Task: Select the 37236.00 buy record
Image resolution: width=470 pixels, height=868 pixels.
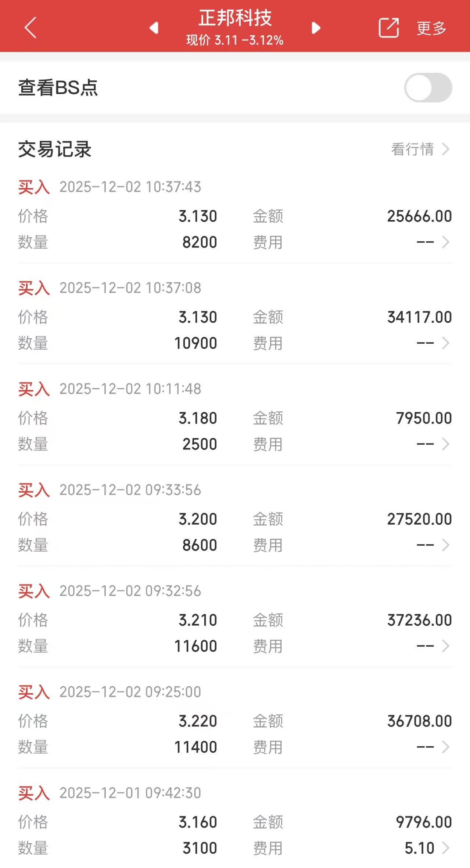Action: pyautogui.click(x=235, y=621)
